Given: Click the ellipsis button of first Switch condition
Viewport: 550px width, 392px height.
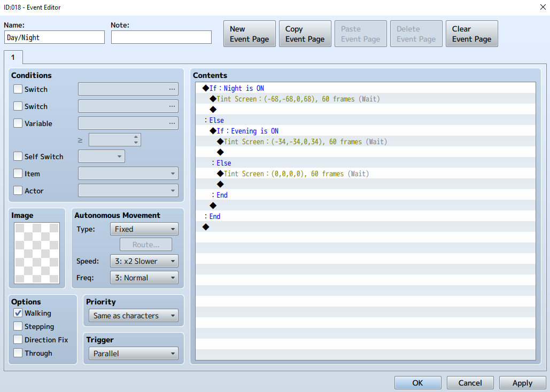Looking at the screenshot, I should pyautogui.click(x=172, y=89).
